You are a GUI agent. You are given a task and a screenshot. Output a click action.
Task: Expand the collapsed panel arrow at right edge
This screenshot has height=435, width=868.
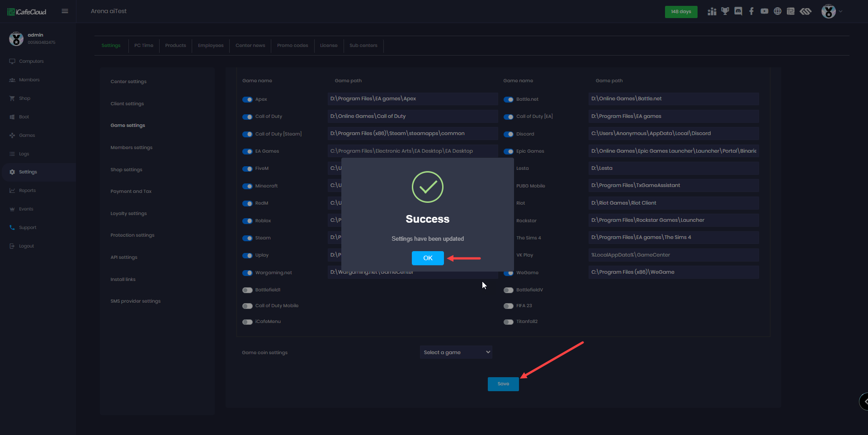pos(864,401)
